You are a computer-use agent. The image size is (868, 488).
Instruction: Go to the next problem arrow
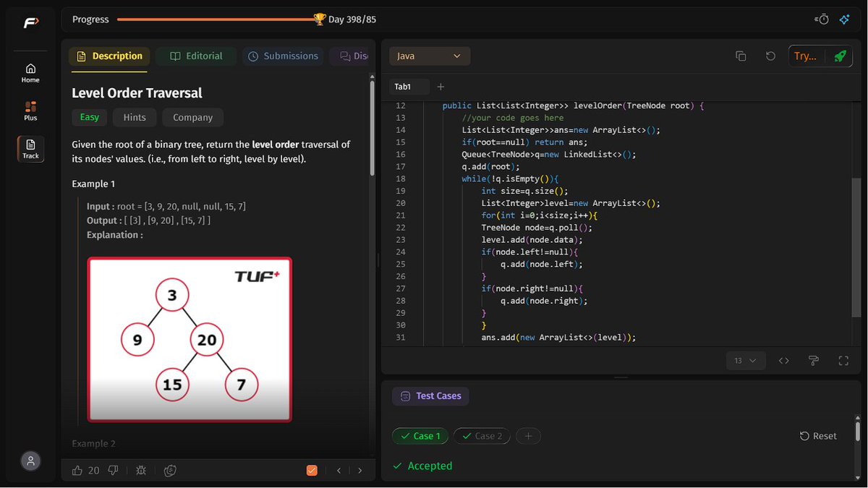click(x=359, y=471)
